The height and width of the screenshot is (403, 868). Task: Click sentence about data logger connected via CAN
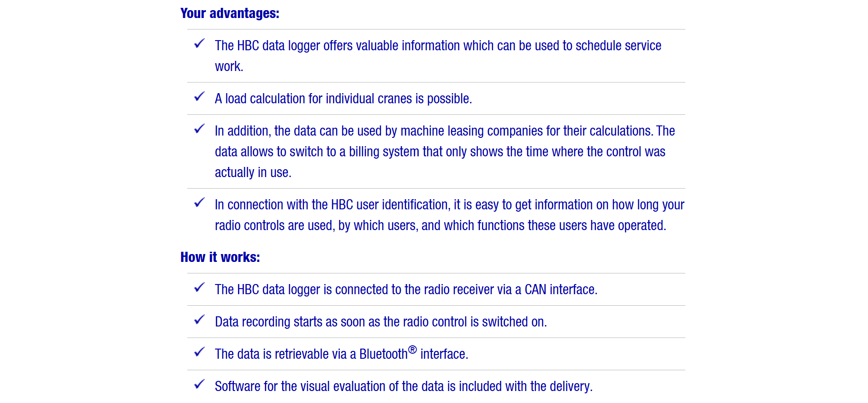coord(406,290)
